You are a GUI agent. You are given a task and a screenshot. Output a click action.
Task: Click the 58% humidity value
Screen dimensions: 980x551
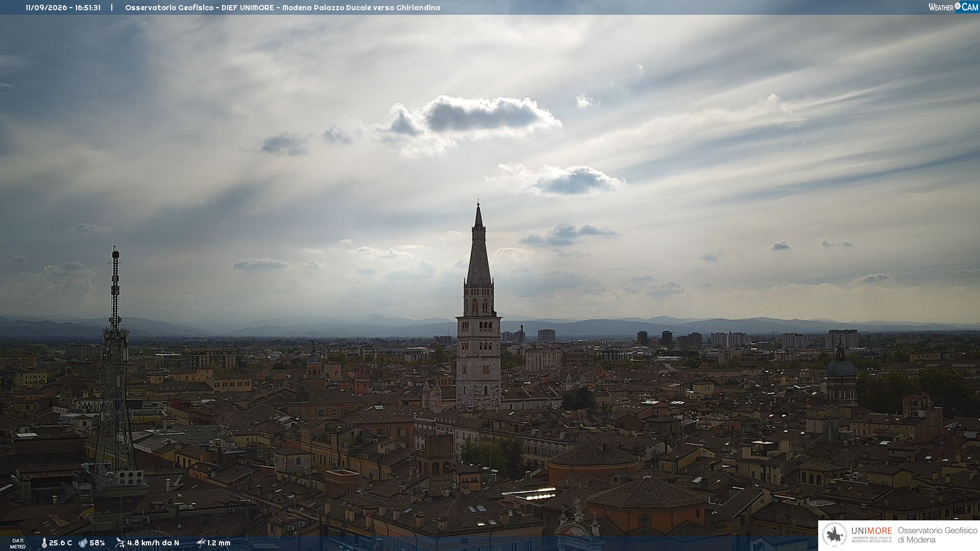pyautogui.click(x=97, y=543)
